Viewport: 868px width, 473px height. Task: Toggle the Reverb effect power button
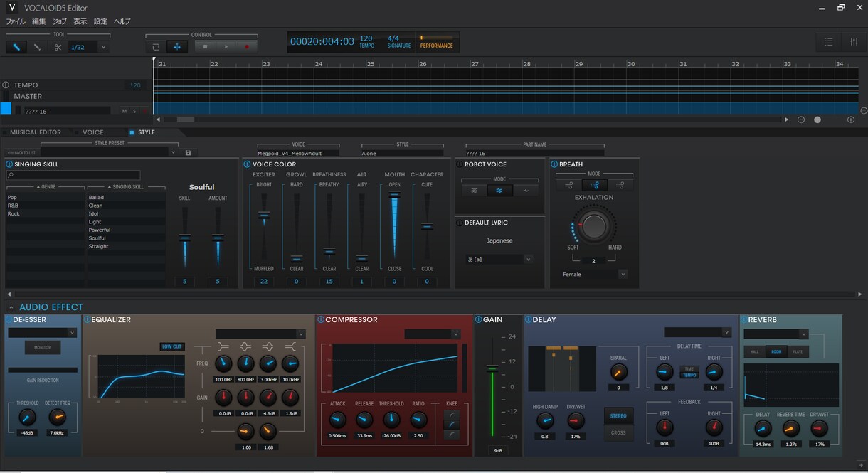[743, 320]
